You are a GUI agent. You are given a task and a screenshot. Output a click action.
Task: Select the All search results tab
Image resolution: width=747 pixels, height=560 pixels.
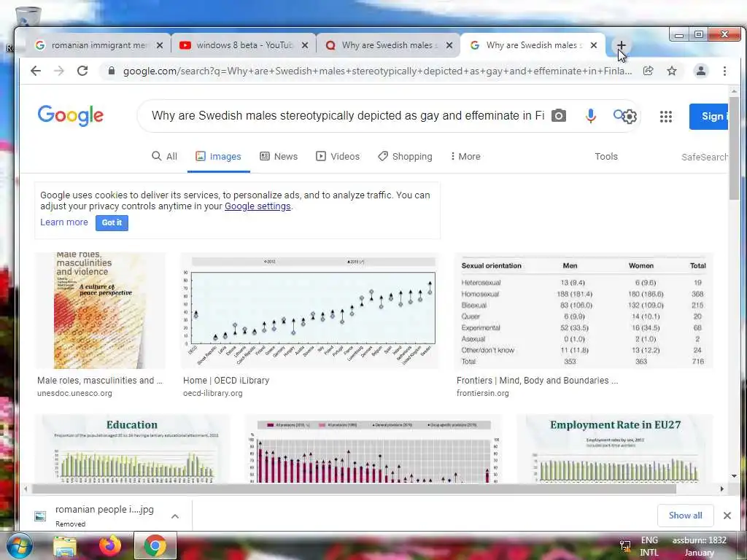pyautogui.click(x=164, y=157)
